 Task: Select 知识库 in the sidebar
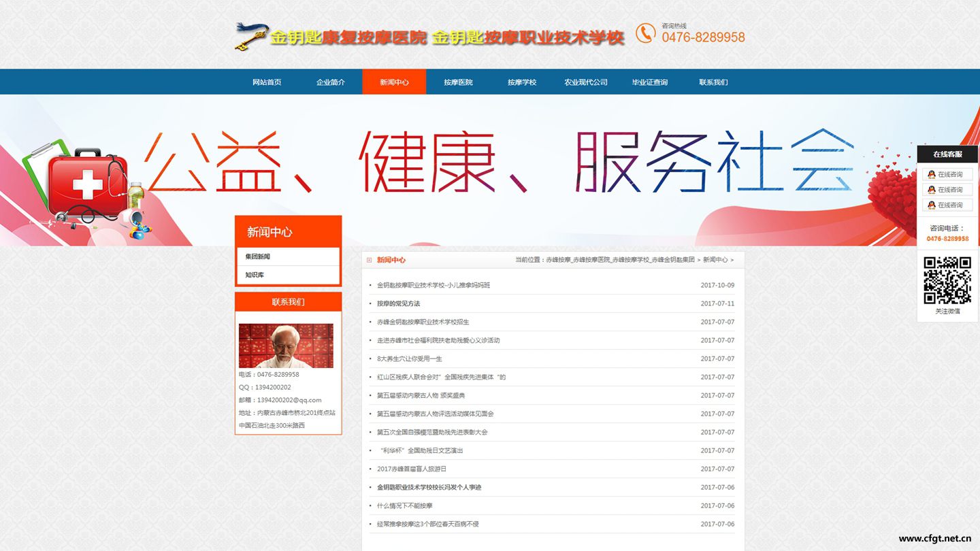tap(255, 275)
